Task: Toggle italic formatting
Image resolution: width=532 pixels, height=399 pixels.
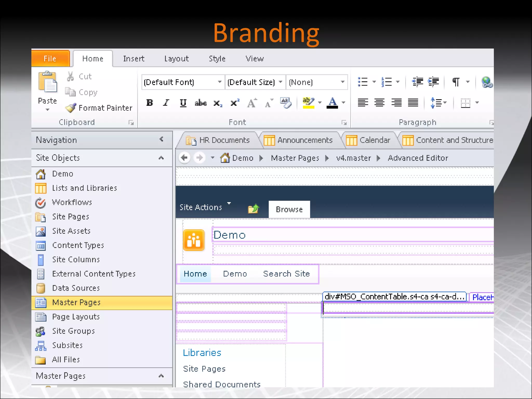Action: [166, 103]
